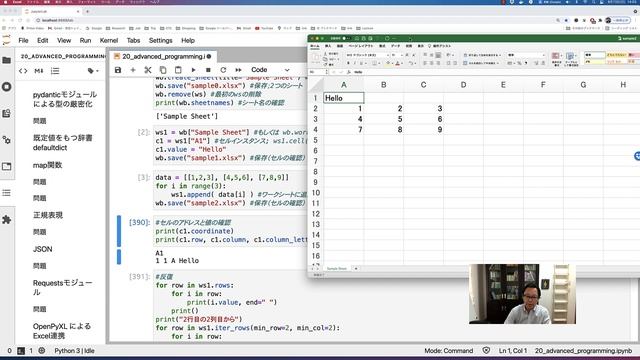640x360 pixels.
Task: Toggle Underline formatting in Excel ribbon
Action: 361,63
